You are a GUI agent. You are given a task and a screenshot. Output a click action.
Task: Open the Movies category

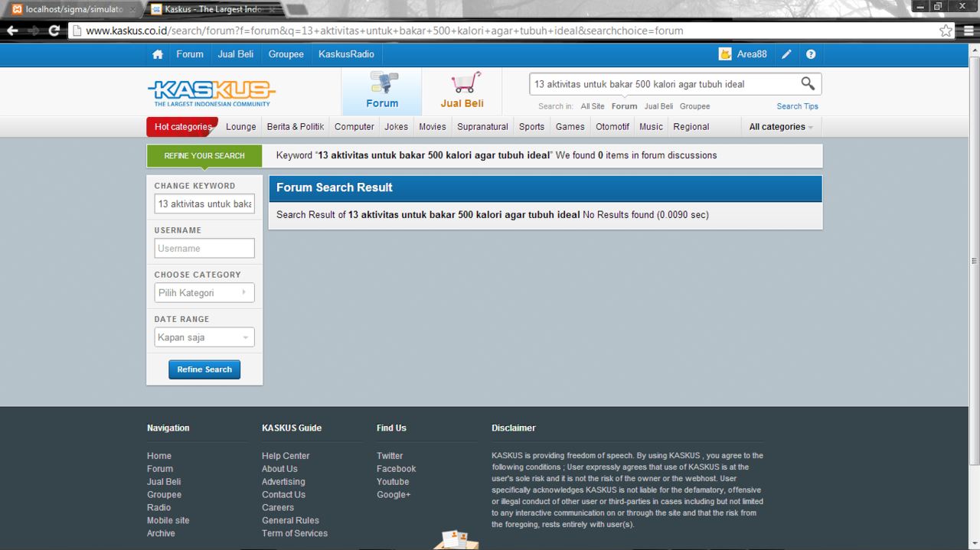click(x=433, y=127)
